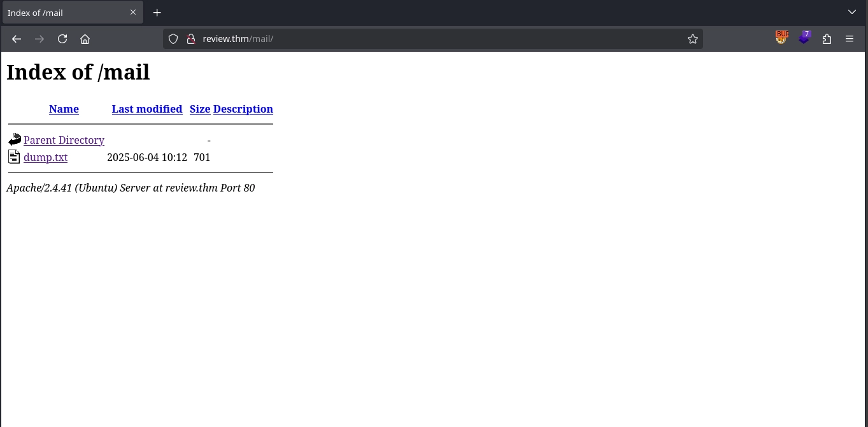Open the purple extension with badge 7
The image size is (868, 427).
804,38
